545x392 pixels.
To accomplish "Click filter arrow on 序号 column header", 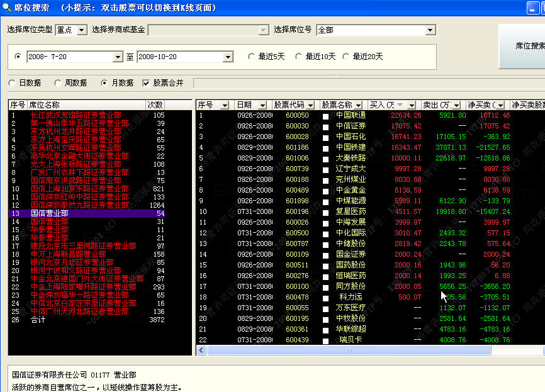I will (225, 105).
